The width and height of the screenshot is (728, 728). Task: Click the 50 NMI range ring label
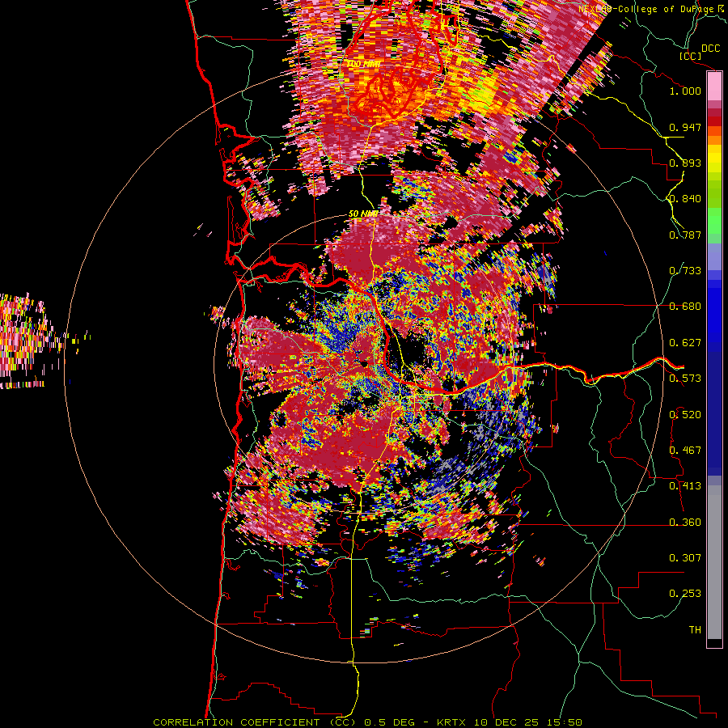[363, 214]
